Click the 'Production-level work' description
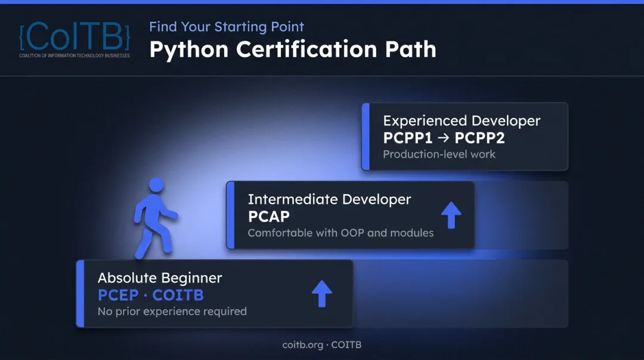 point(439,154)
